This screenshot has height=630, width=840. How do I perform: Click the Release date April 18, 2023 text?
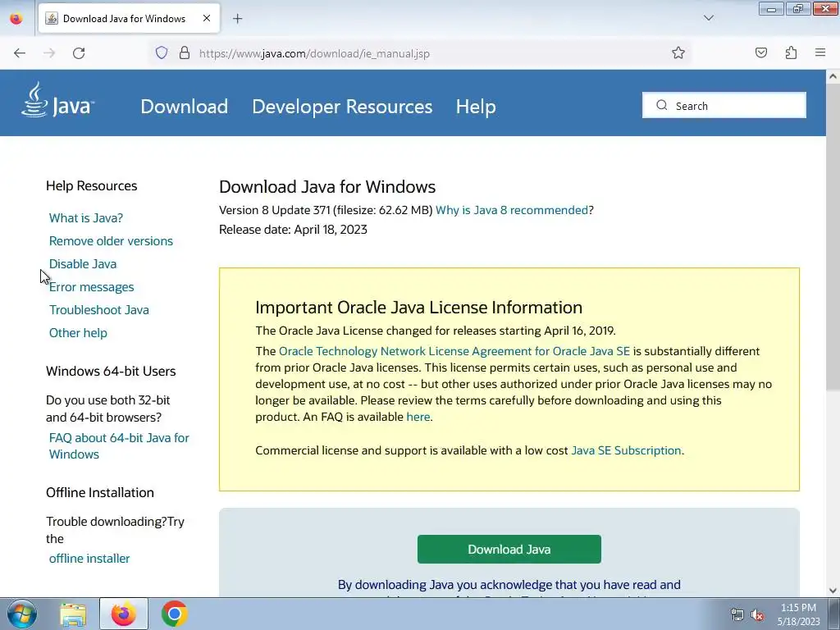[x=293, y=230]
